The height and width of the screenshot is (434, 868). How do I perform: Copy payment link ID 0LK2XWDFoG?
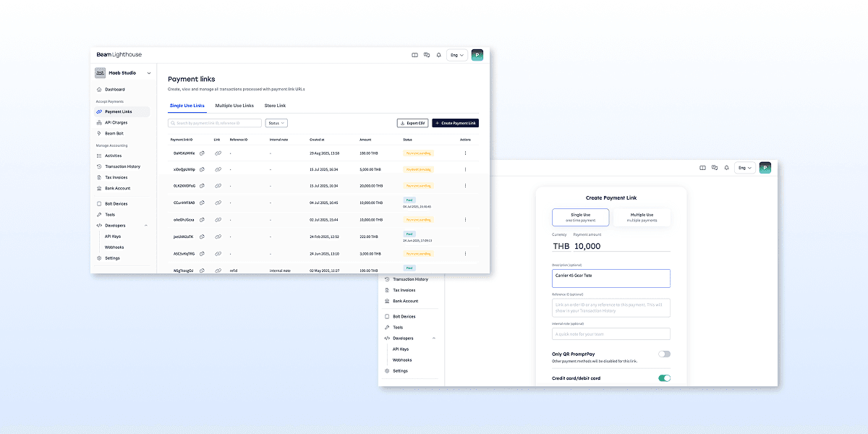click(x=202, y=186)
